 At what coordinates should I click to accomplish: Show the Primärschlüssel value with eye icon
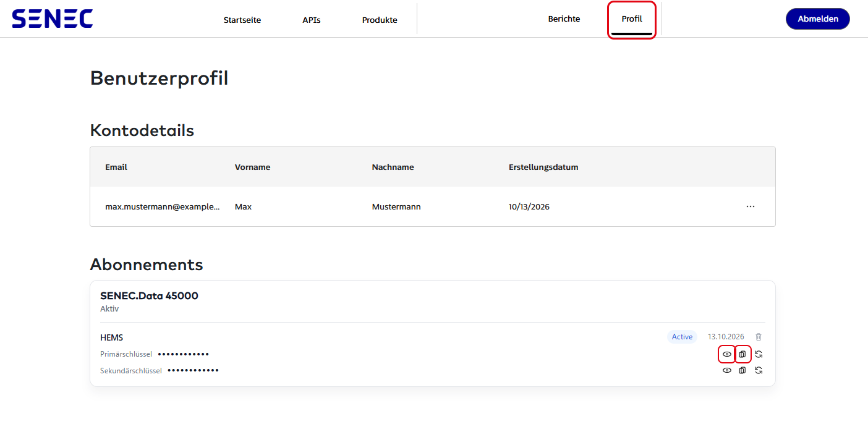(x=727, y=354)
